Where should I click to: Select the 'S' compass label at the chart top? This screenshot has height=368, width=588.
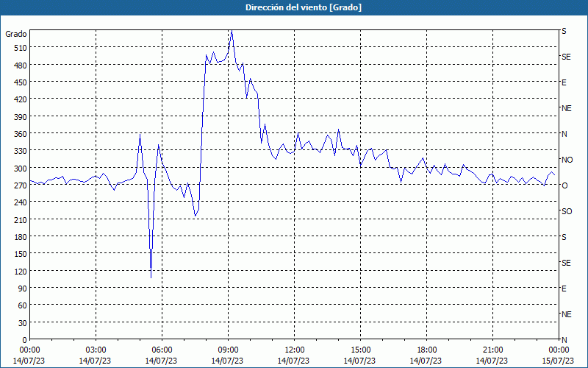(x=564, y=31)
